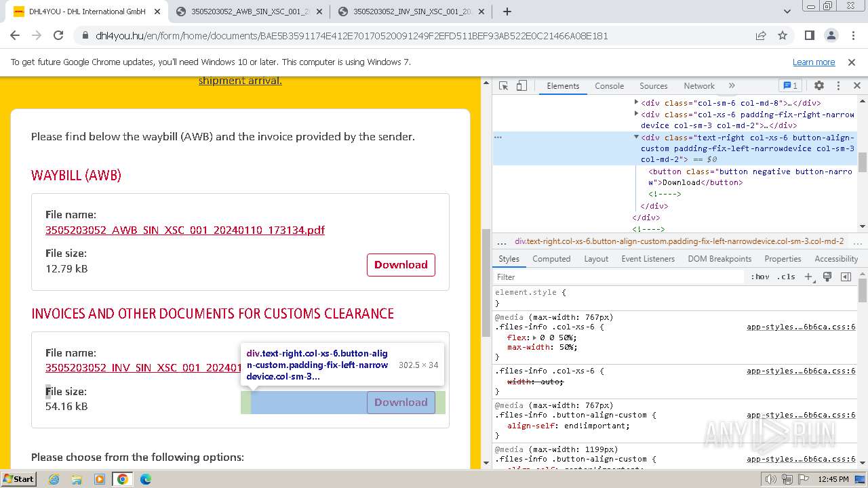
Task: Share this page icon in address bar
Action: 760,36
